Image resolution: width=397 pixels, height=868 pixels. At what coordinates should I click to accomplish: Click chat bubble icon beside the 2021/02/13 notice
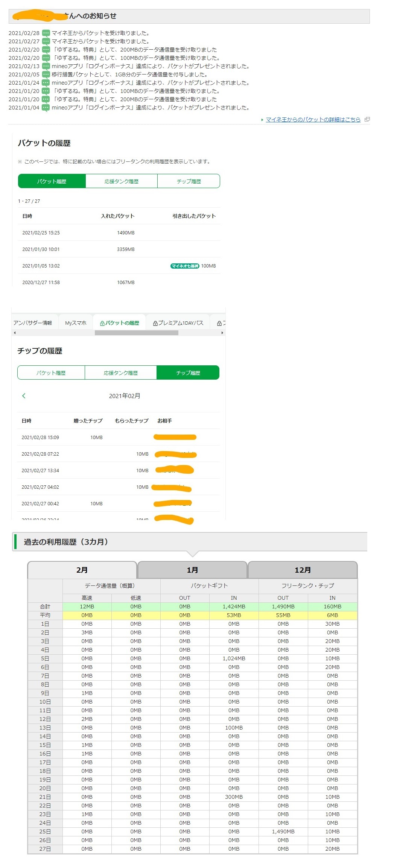point(46,66)
